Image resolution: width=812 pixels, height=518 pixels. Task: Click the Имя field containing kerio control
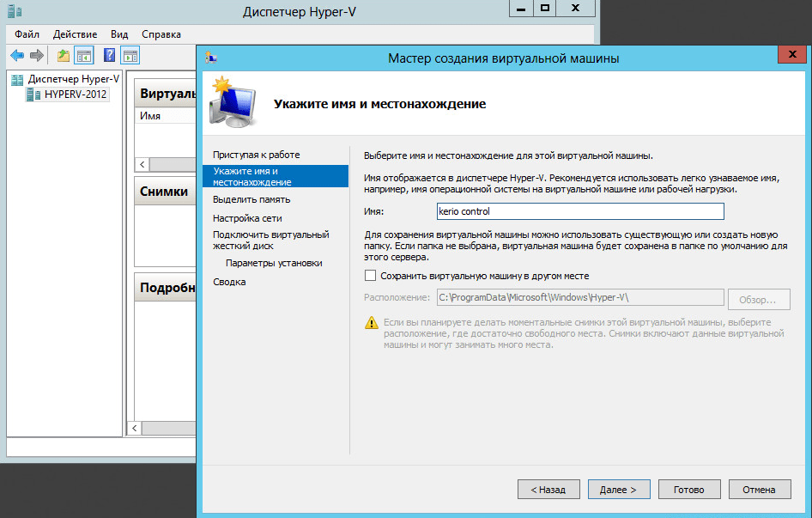click(x=580, y=211)
